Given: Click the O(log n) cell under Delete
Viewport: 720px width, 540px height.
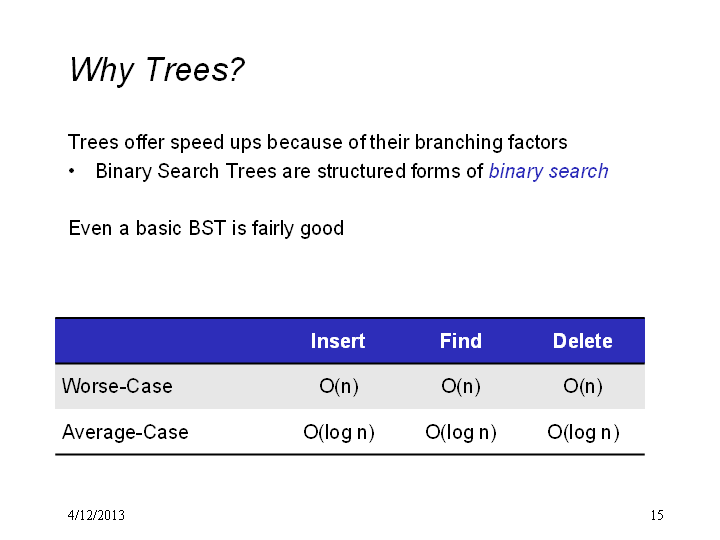Looking at the screenshot, I should (x=583, y=433).
